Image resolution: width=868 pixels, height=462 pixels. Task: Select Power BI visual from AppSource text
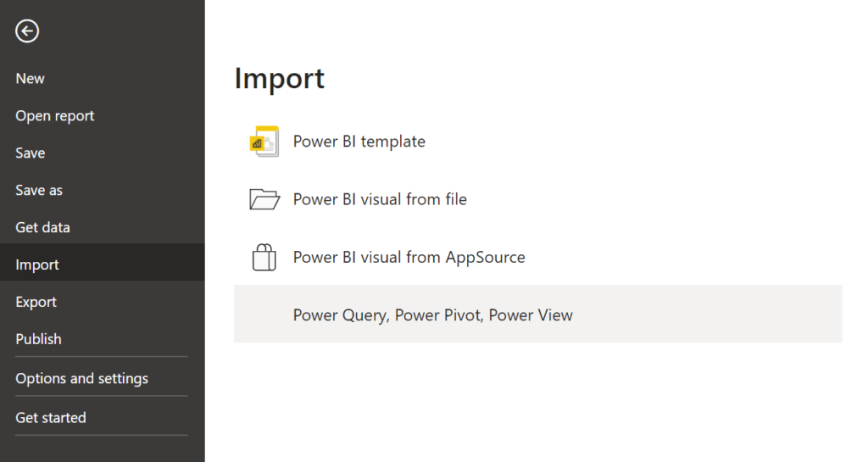pyautogui.click(x=409, y=257)
